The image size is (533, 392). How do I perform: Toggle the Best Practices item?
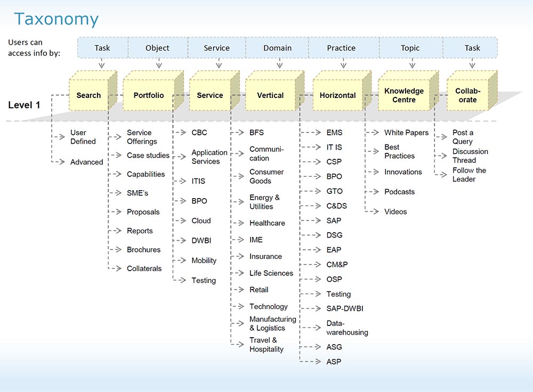coord(400,152)
